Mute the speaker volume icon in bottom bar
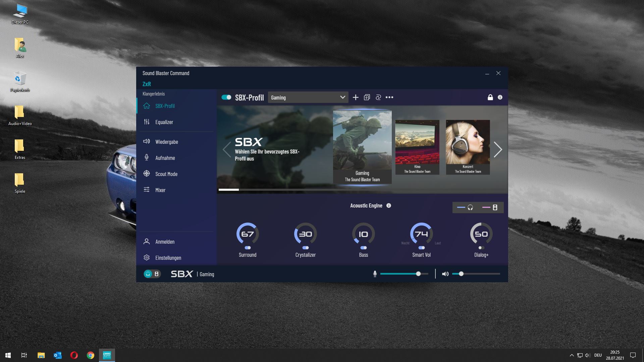The width and height of the screenshot is (644, 362). 445,274
